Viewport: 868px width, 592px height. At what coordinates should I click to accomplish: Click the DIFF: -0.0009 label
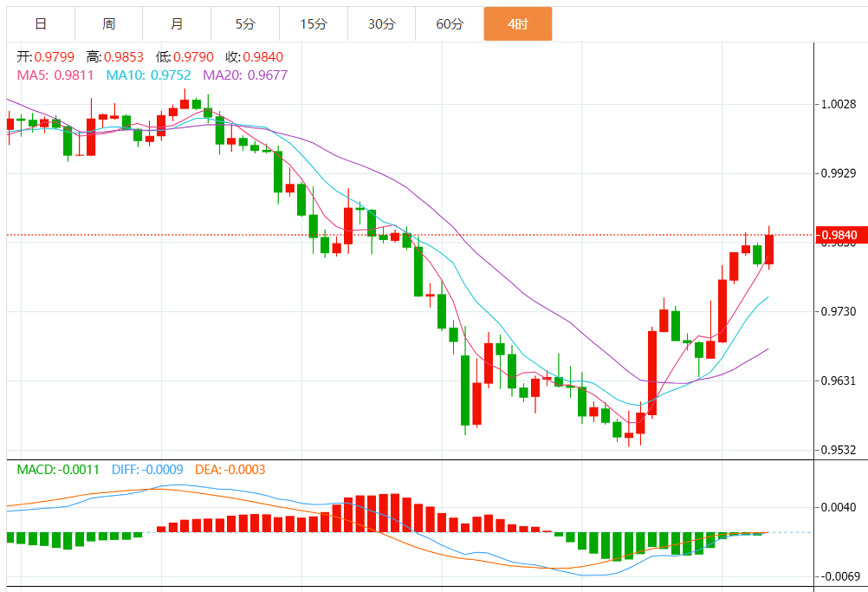pyautogui.click(x=147, y=470)
